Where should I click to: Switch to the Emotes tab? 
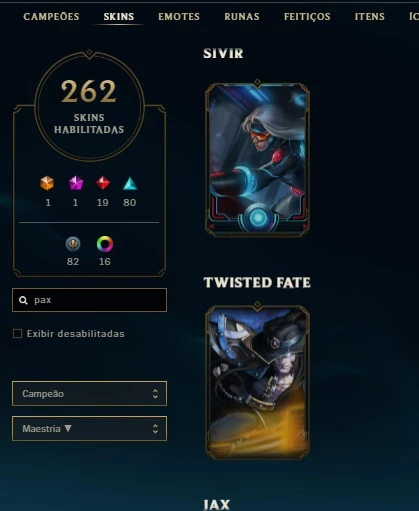(179, 16)
